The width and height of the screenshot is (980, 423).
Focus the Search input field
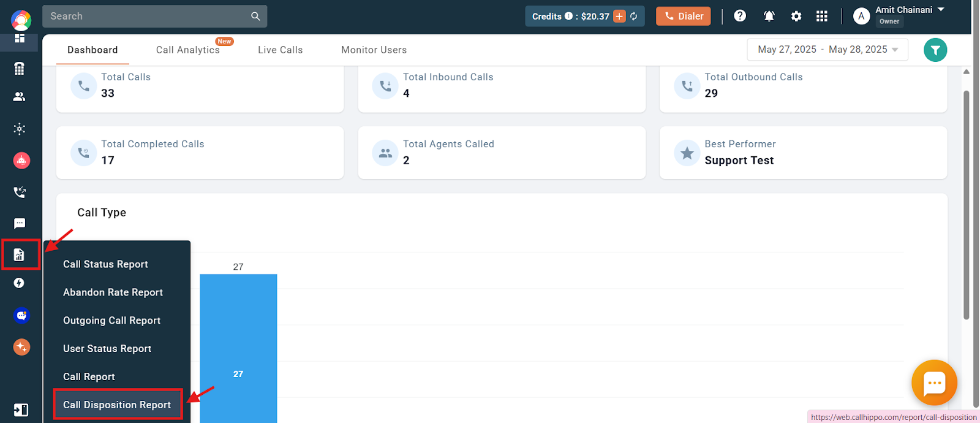point(147,17)
